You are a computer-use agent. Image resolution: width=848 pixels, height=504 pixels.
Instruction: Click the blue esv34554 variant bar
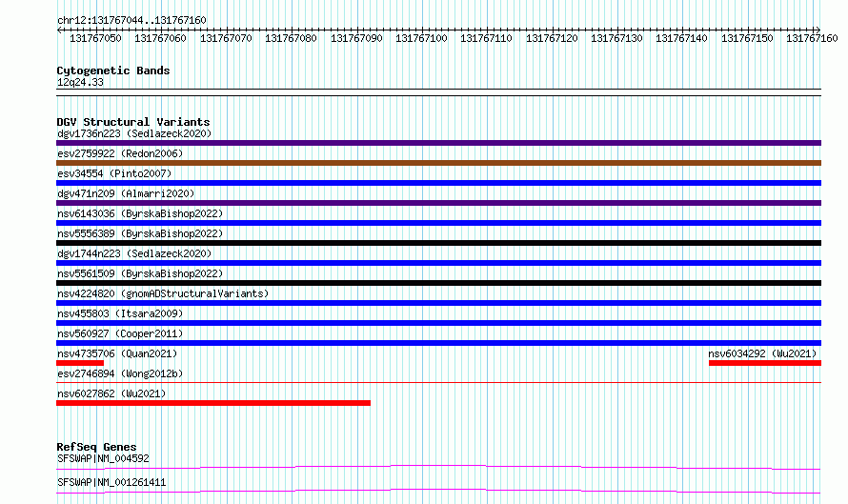point(438,183)
